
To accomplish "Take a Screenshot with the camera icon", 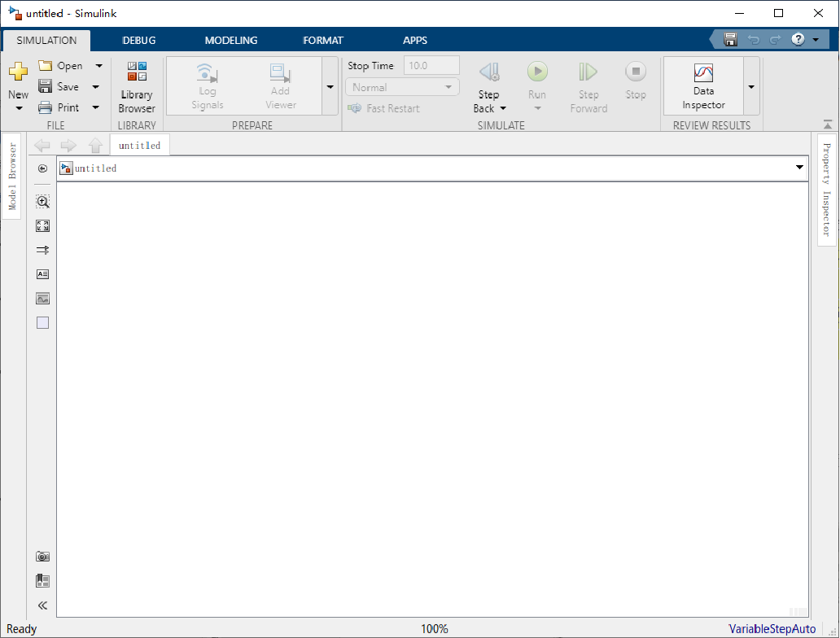I will coord(43,557).
